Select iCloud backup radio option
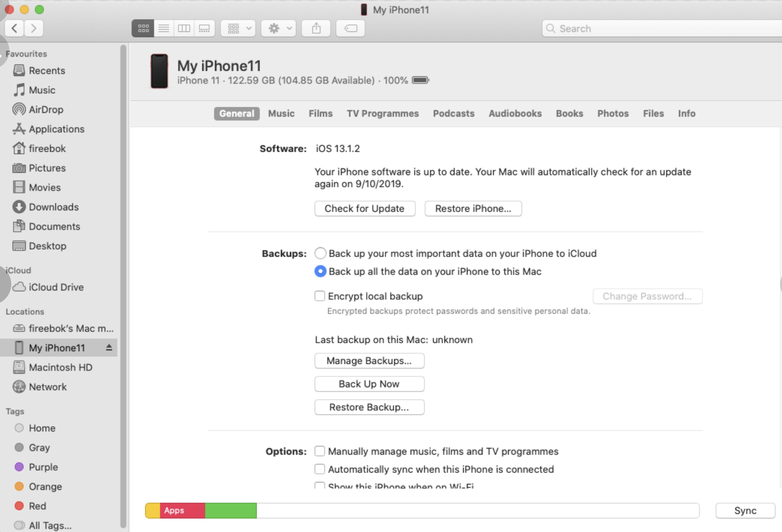The image size is (782, 532). [320, 253]
